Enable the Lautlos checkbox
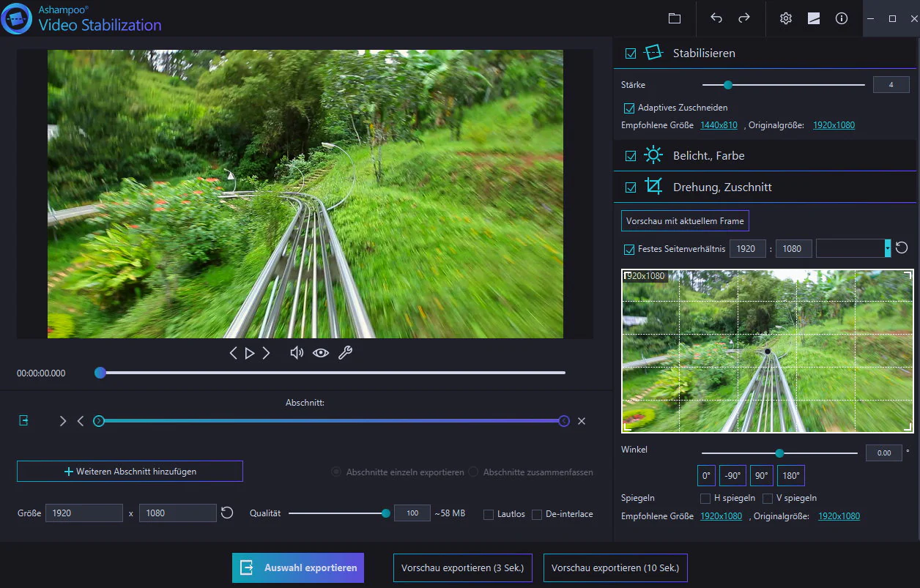The image size is (920, 588). [489, 515]
